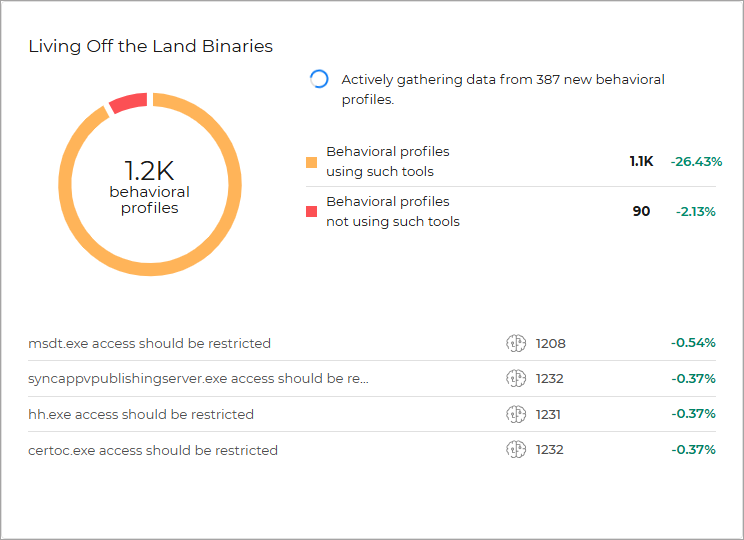The image size is (744, 540).
Task: Click the 1232 count for certoc.exe
Action: 549,449
